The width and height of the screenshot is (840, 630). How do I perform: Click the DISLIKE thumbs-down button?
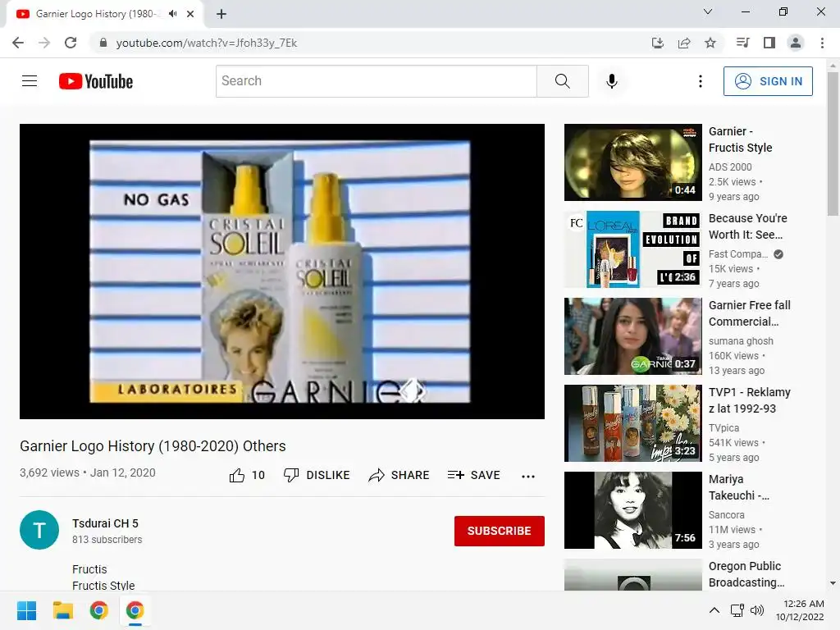click(x=317, y=475)
